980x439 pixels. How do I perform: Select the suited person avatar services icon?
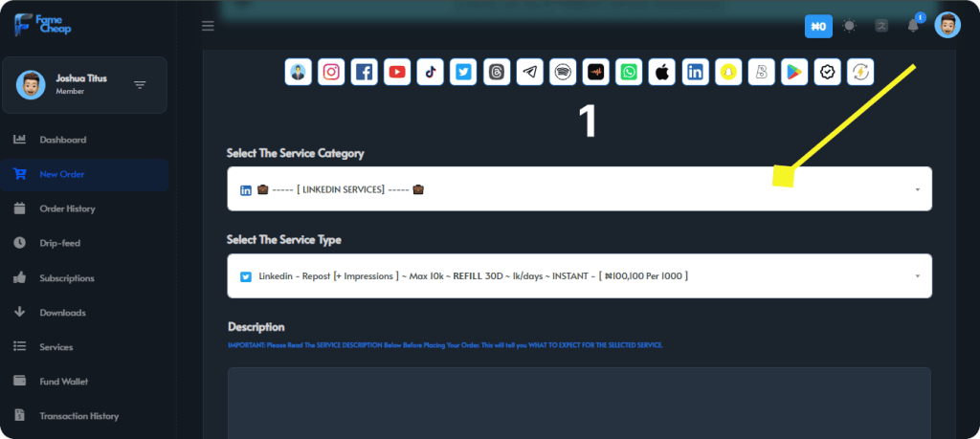point(299,73)
